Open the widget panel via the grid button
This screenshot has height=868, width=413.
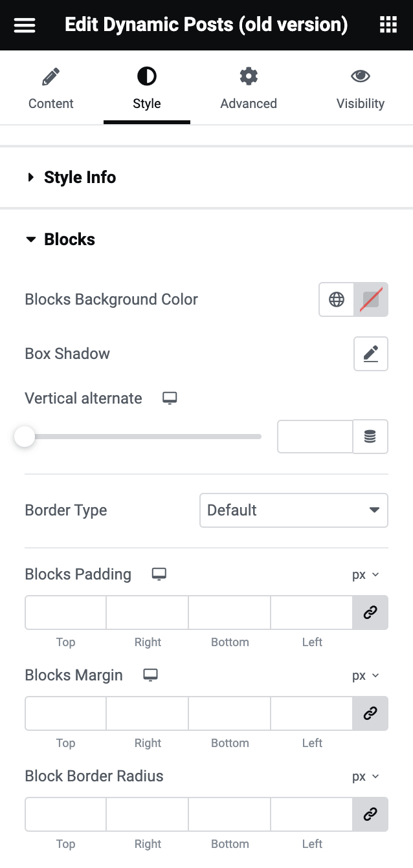click(x=388, y=25)
